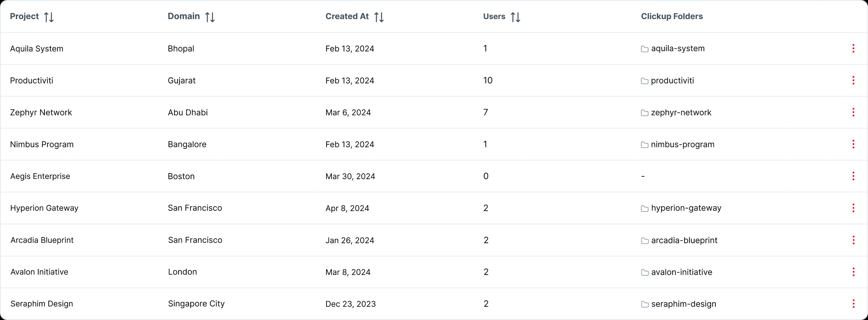Click the Clickup Folders column header

pyautogui.click(x=672, y=16)
